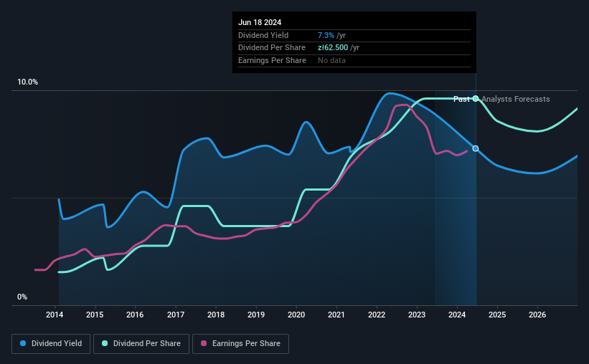Click the 2017 x-axis label
The width and height of the screenshot is (589, 364).
[x=176, y=315]
